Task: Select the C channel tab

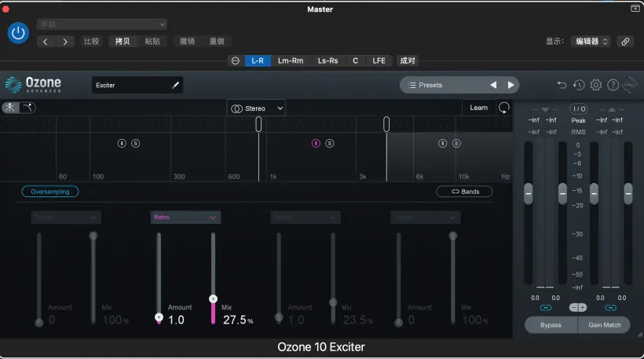Action: pyautogui.click(x=355, y=60)
